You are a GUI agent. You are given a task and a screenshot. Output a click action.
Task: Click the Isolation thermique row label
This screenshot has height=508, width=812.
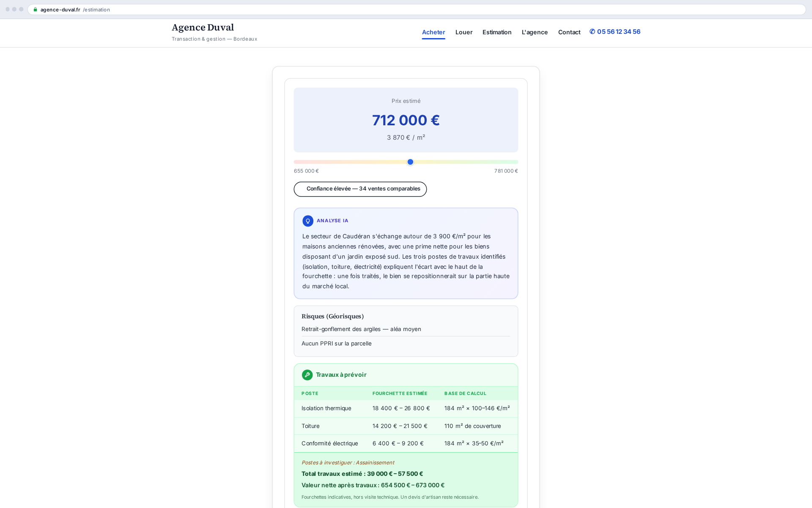(x=326, y=409)
